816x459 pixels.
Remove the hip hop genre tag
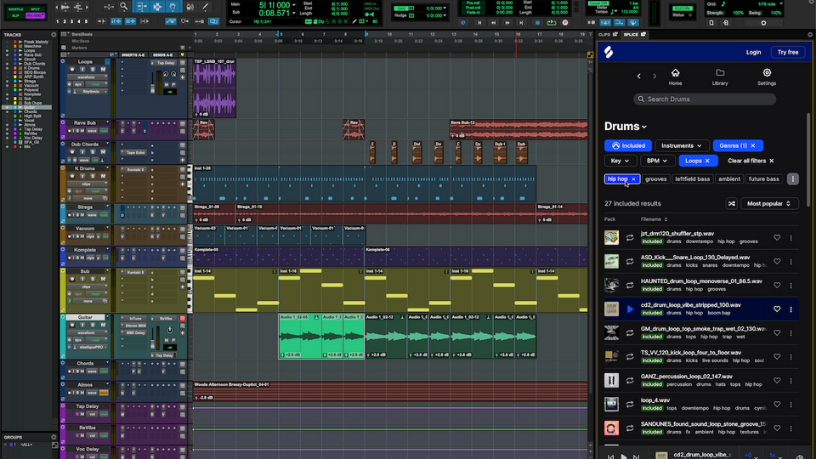click(x=633, y=179)
